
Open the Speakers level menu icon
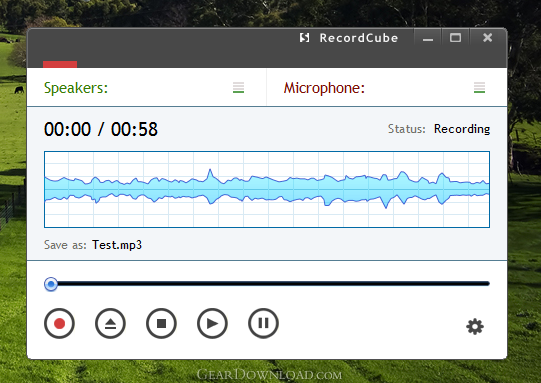238,88
